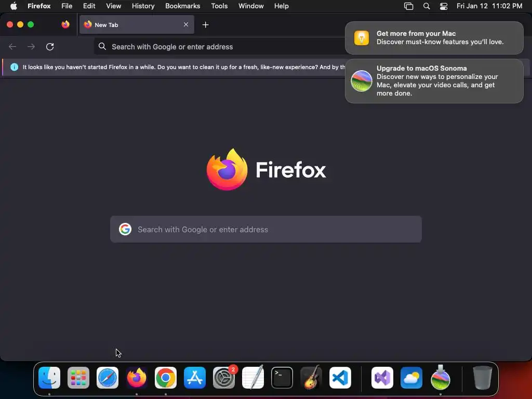Click the date and time clock
This screenshot has width=532, height=399.
[489, 6]
